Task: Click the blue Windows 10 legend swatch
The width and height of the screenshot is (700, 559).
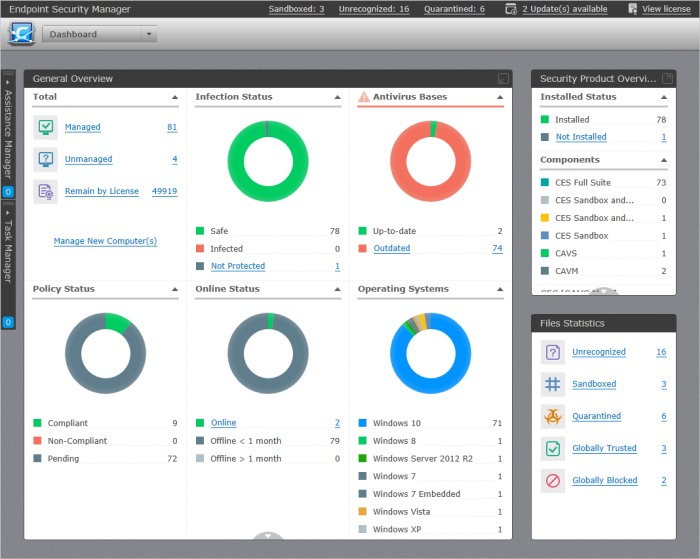Action: 362,423
